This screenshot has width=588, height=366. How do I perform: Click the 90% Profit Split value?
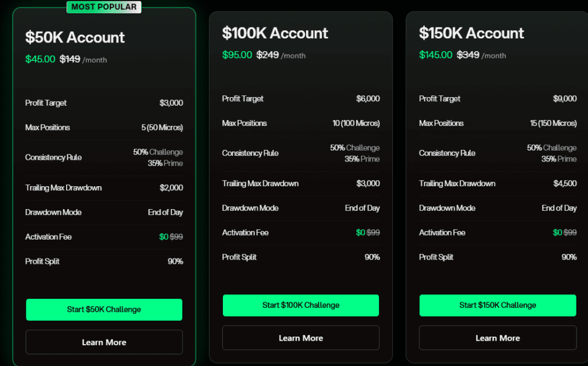pyautogui.click(x=175, y=261)
